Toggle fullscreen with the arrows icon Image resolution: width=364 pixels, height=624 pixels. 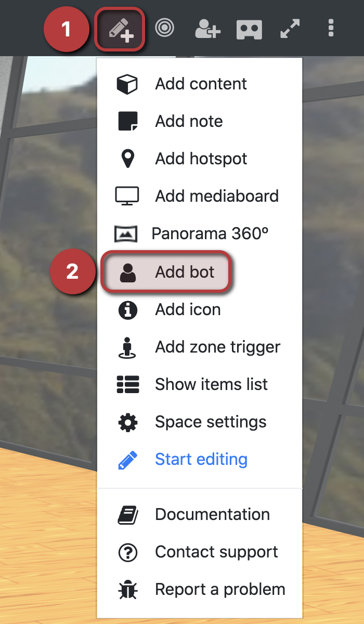(290, 29)
